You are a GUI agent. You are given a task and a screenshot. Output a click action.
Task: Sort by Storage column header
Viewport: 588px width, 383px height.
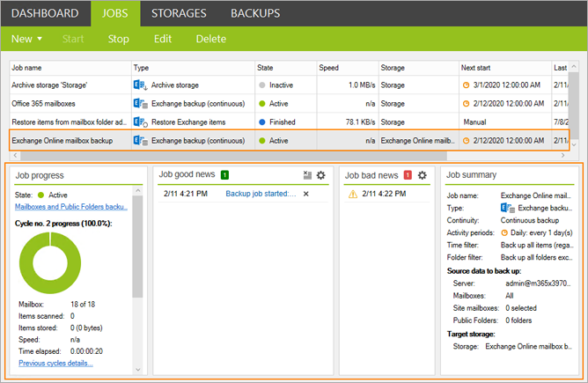click(419, 68)
